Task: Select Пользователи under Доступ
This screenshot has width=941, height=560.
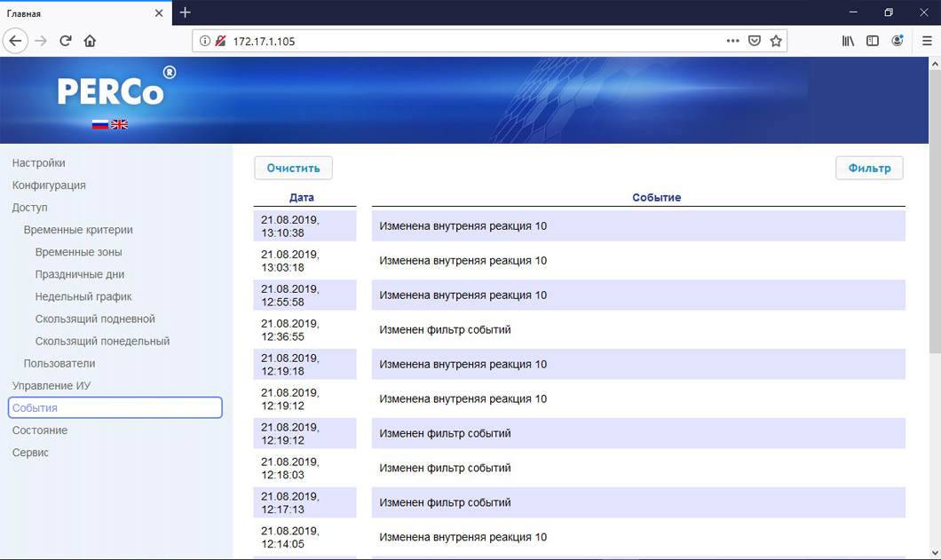Action: click(x=59, y=364)
